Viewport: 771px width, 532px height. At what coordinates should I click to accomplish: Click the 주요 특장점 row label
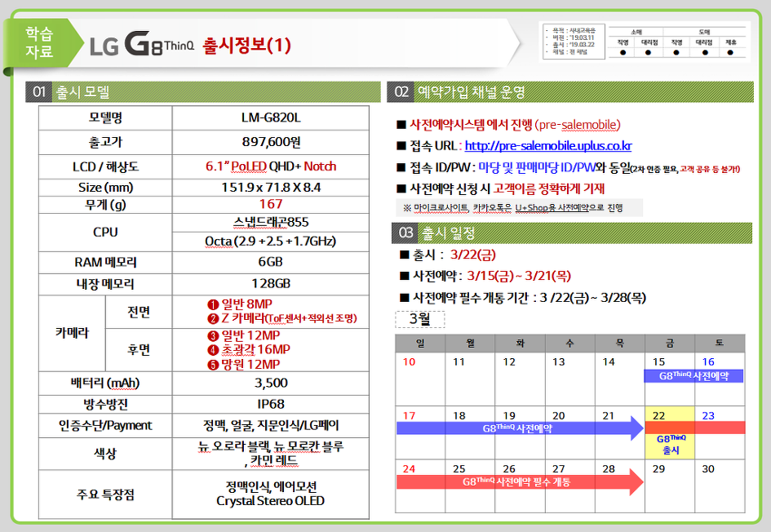pyautogui.click(x=105, y=494)
